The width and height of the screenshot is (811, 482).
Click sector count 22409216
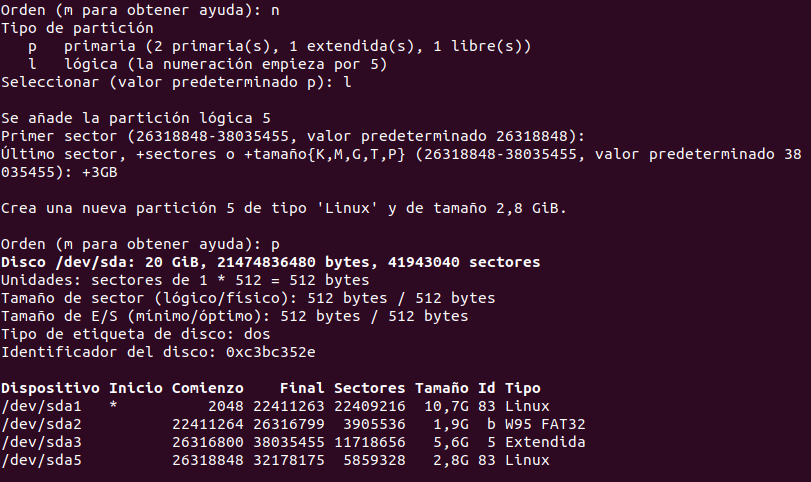(369, 406)
